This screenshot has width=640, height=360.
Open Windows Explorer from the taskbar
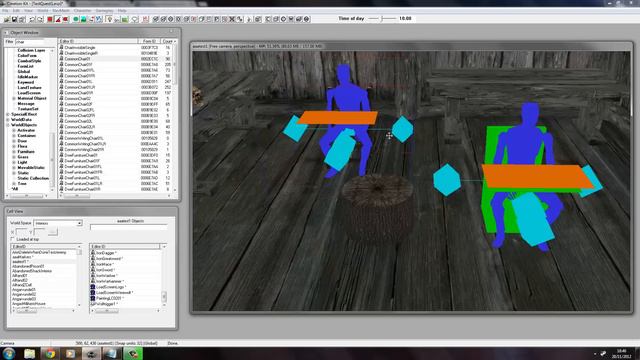[x=29, y=353]
